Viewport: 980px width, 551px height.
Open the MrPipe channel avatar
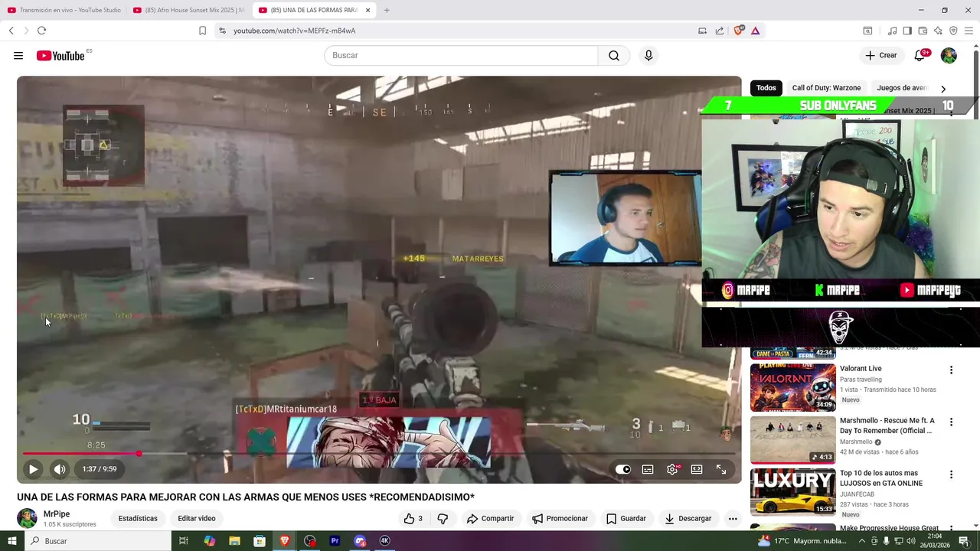click(x=27, y=518)
